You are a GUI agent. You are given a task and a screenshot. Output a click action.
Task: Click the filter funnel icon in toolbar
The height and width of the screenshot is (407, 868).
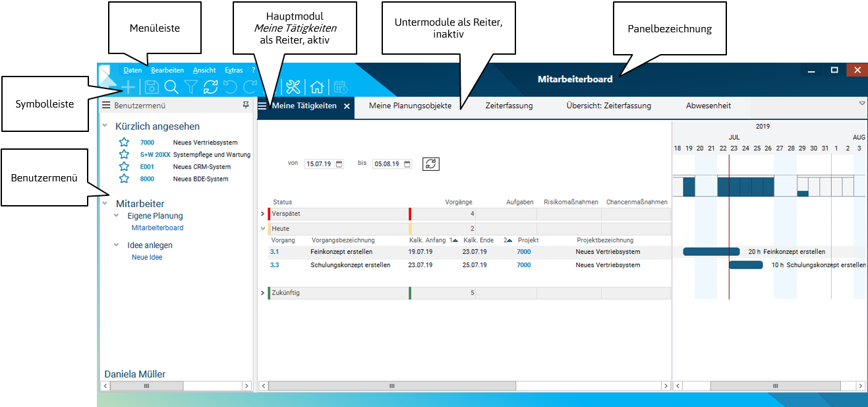[x=190, y=86]
